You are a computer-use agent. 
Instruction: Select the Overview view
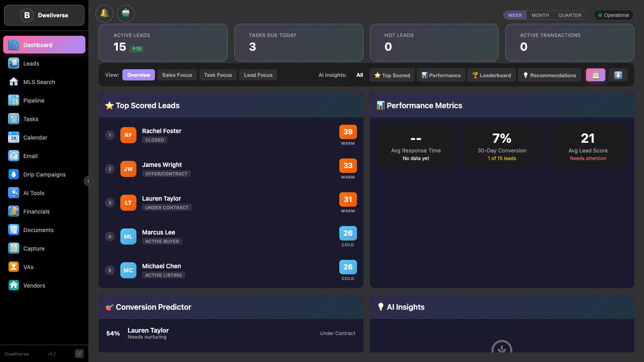click(138, 75)
